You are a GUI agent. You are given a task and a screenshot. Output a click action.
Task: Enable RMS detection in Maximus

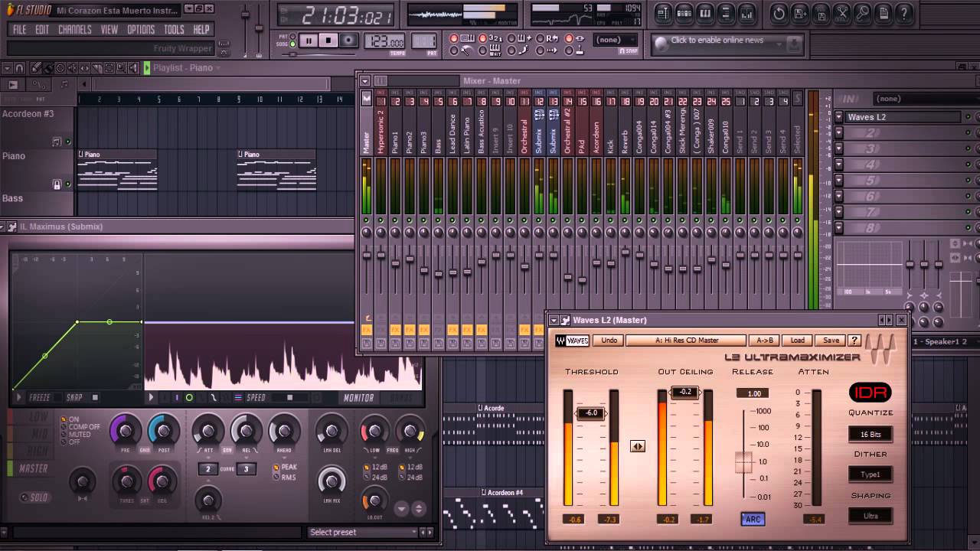285,478
